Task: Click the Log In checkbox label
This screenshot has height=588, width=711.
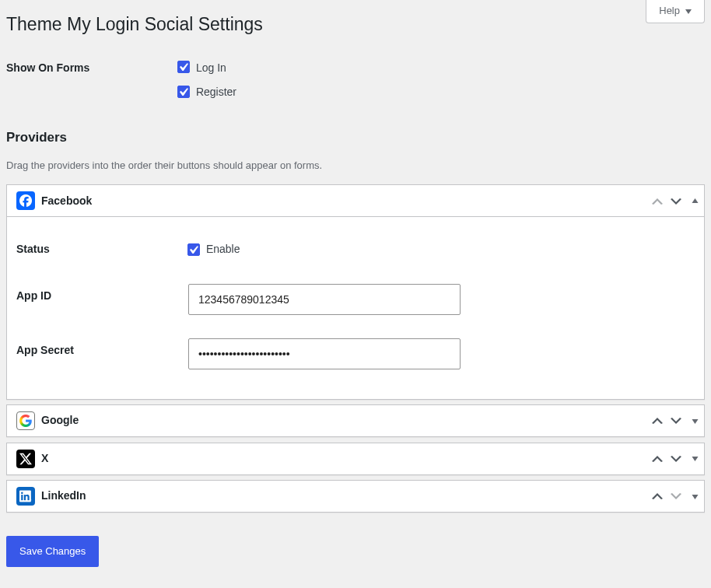Action: point(211,68)
